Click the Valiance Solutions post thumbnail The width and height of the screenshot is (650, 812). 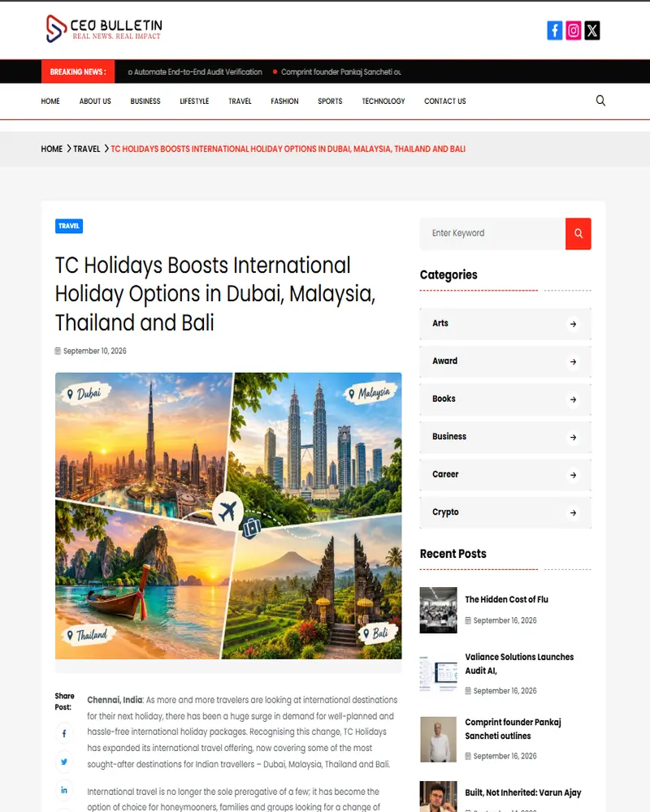tap(439, 674)
